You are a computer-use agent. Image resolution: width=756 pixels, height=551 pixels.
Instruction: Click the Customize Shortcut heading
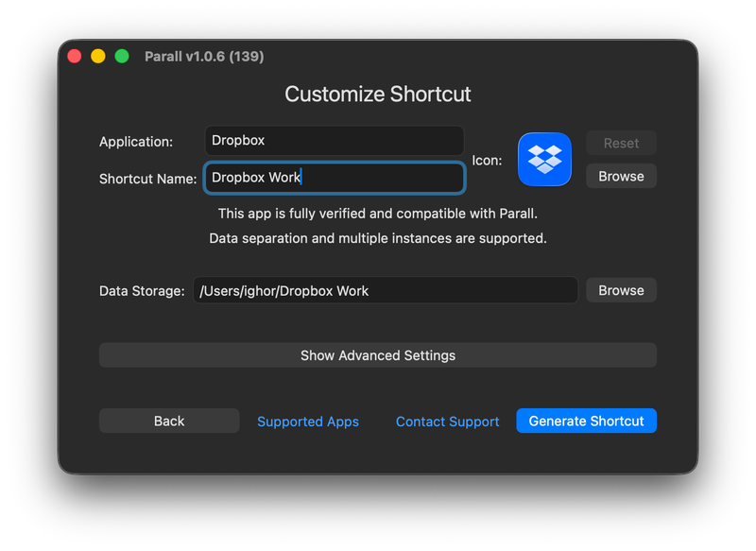[378, 95]
